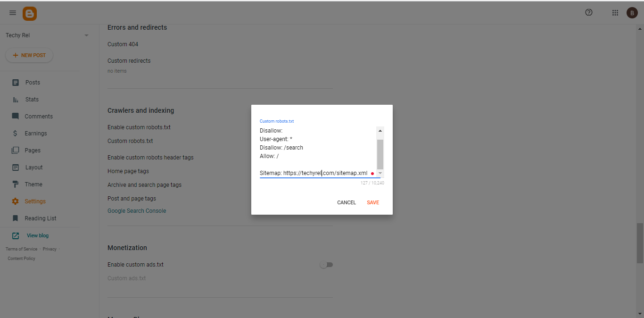Click the Custom robots.txt setting

[130, 141]
